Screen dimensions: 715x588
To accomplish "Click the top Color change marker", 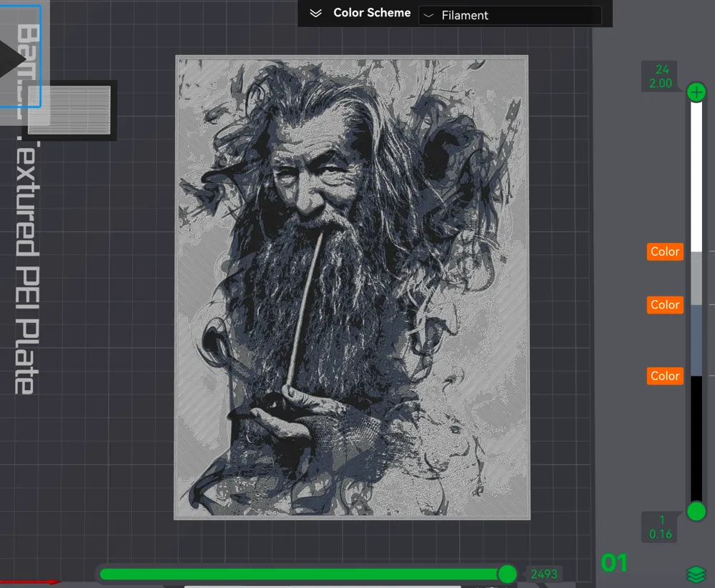I will tap(665, 251).
